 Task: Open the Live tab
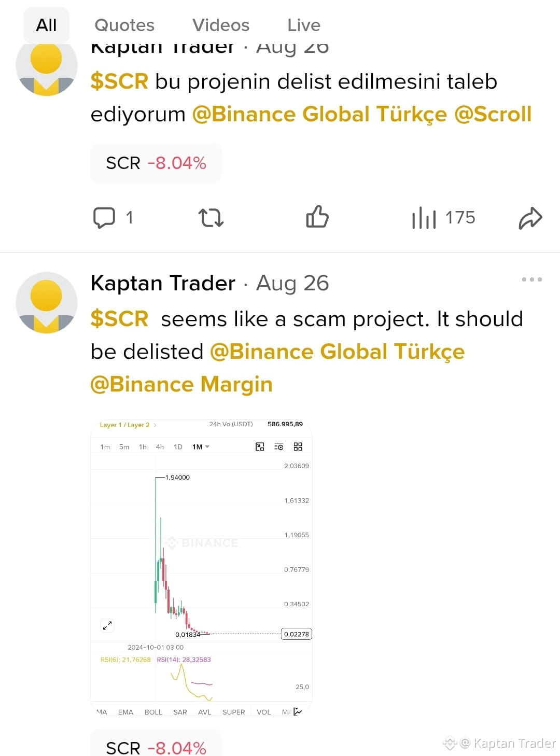tap(304, 25)
